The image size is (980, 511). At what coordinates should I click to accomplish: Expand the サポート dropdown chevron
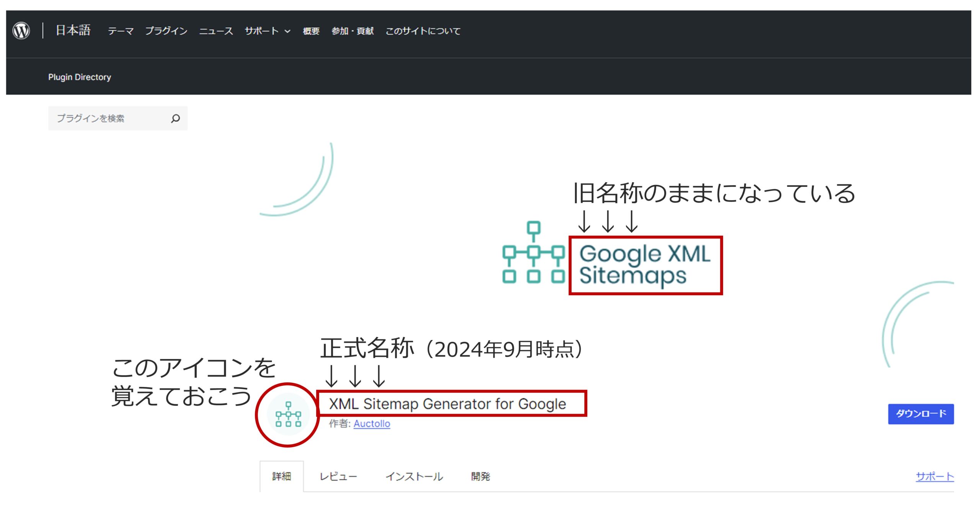(287, 31)
